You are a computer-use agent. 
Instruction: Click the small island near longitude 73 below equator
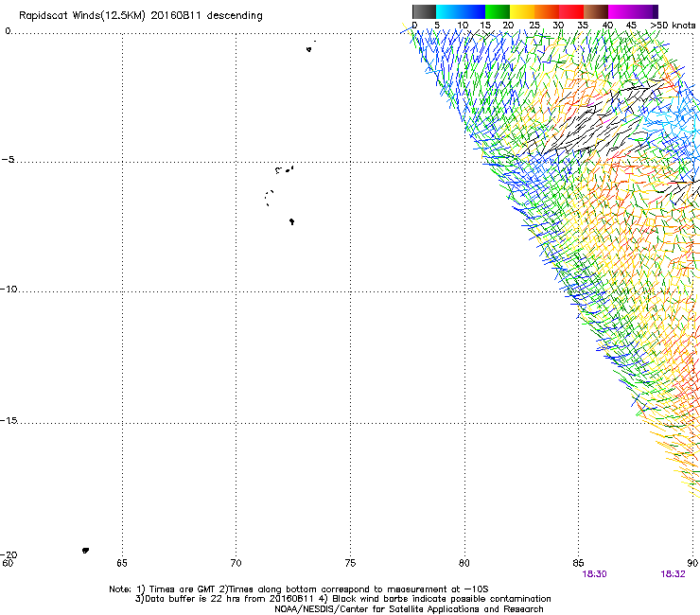(x=309, y=49)
